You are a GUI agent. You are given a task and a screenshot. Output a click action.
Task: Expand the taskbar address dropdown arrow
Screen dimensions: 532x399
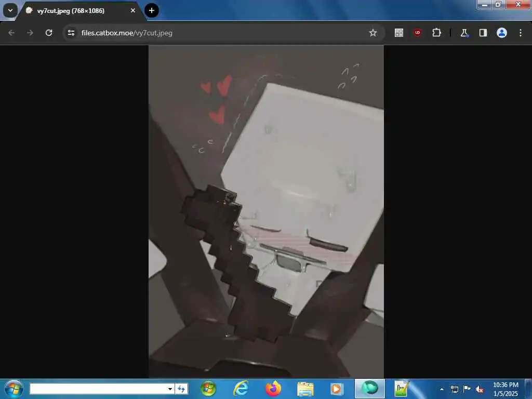click(x=170, y=389)
